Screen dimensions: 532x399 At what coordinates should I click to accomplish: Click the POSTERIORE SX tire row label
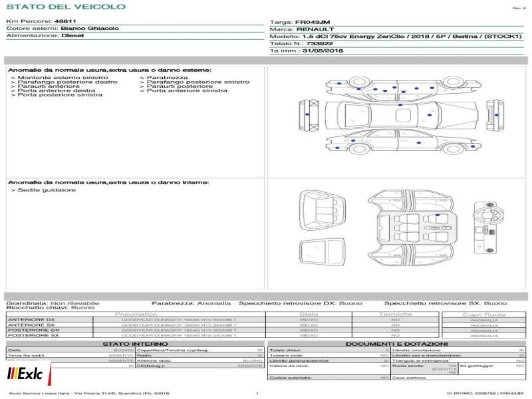34,335
